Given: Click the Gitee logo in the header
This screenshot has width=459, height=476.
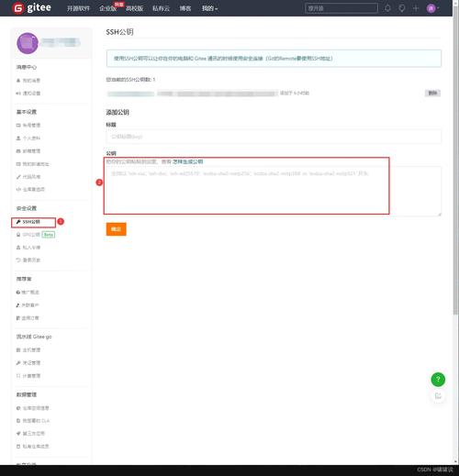Looking at the screenshot, I should [x=31, y=8].
